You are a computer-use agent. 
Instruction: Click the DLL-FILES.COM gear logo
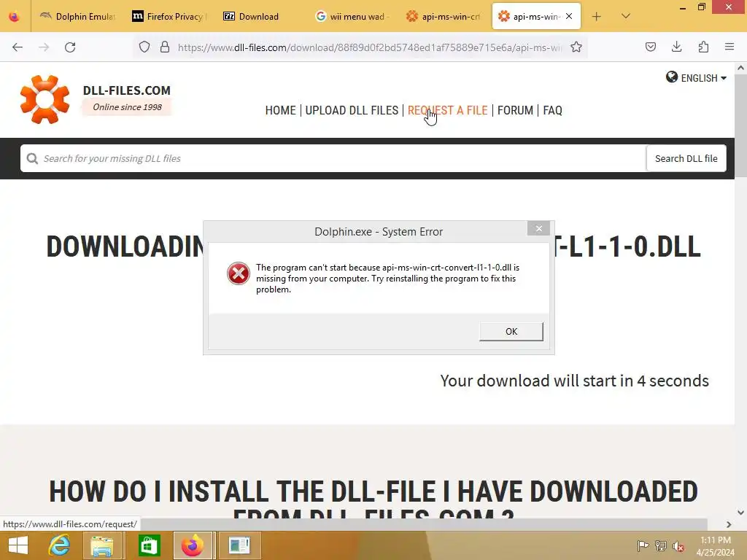(44, 99)
